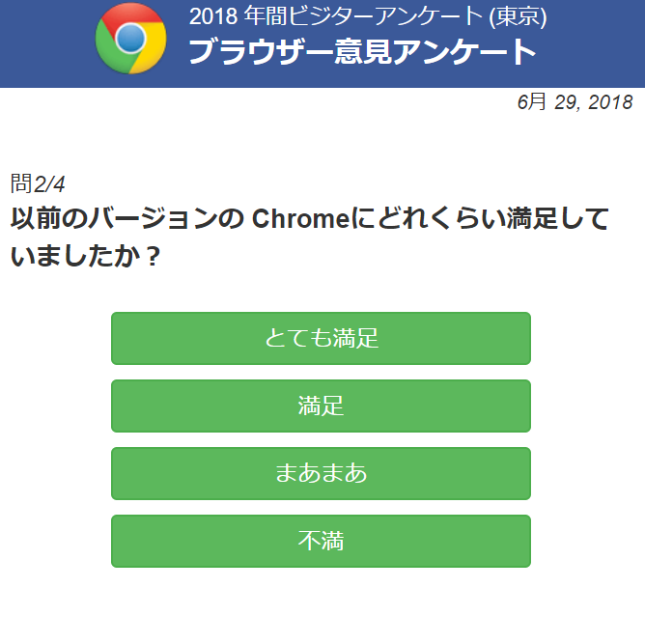Screen dimensions: 645x644
Task: Click the 満足して text ending the first question line
Action: (557, 218)
